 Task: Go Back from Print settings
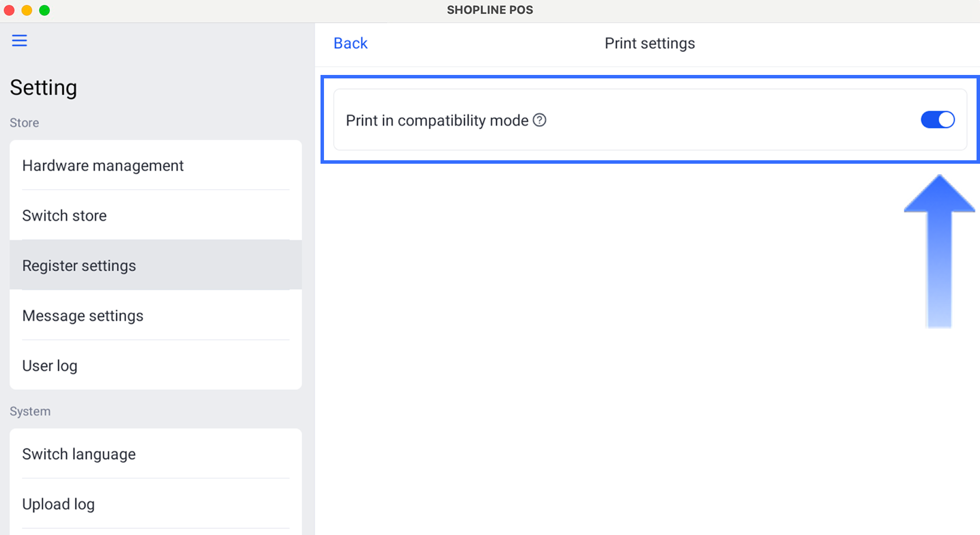pos(350,43)
